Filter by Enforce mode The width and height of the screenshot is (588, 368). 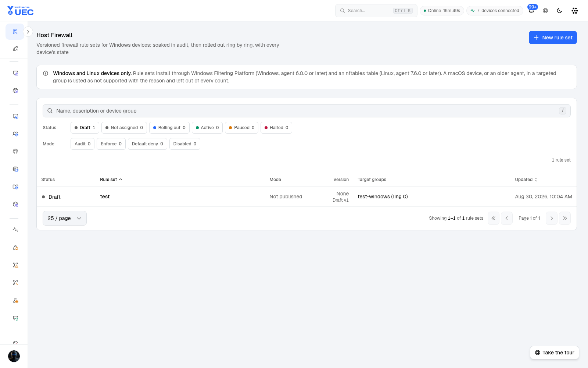(111, 144)
